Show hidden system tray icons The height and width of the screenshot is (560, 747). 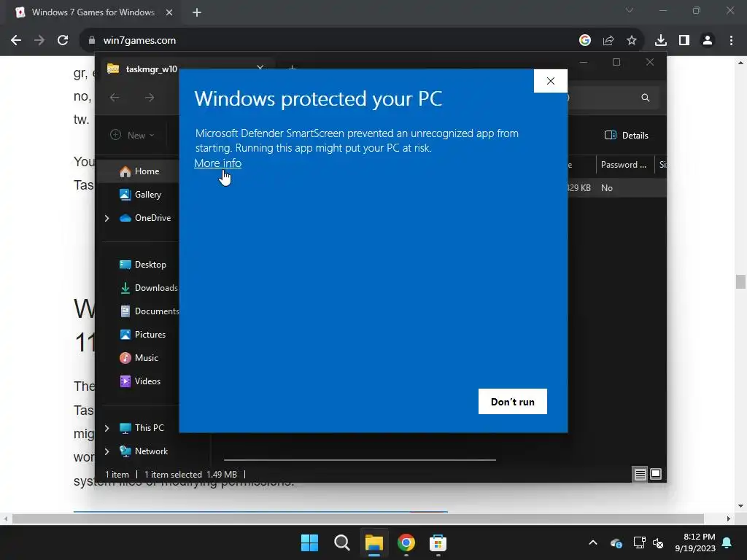592,542
